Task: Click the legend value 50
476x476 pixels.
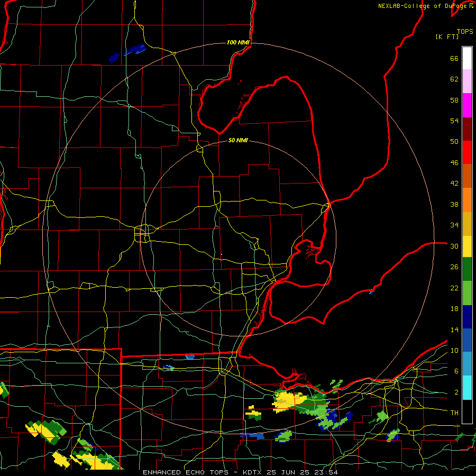Action: click(454, 142)
